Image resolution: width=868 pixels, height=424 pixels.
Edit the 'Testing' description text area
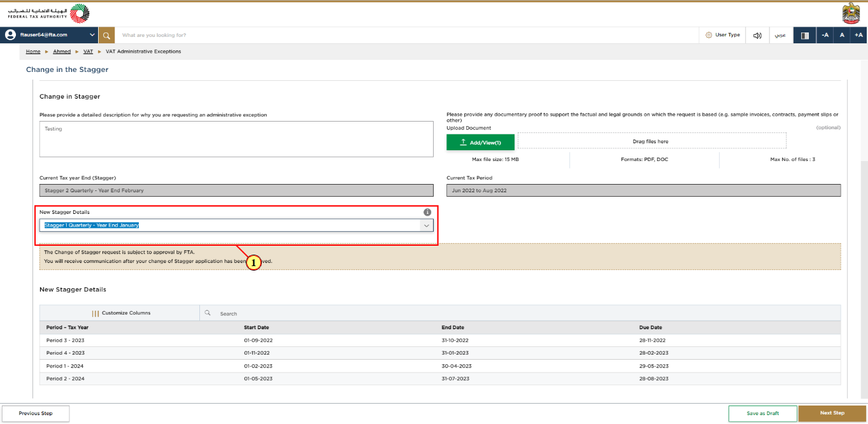pyautogui.click(x=236, y=139)
